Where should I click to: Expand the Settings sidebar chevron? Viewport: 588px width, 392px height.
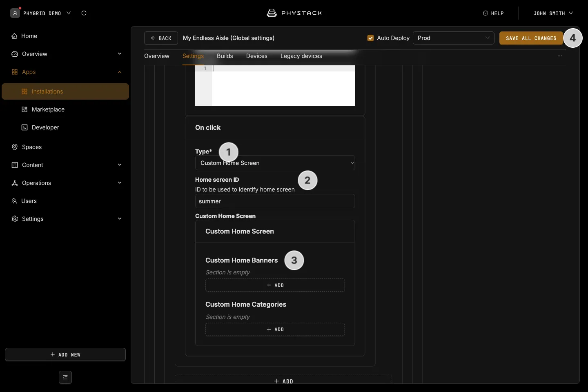(x=120, y=219)
